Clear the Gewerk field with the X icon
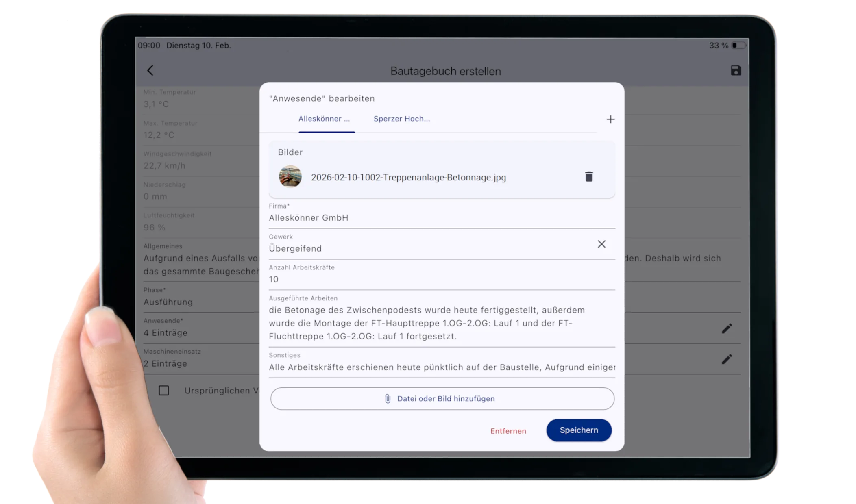Image resolution: width=856 pixels, height=504 pixels. click(x=601, y=244)
